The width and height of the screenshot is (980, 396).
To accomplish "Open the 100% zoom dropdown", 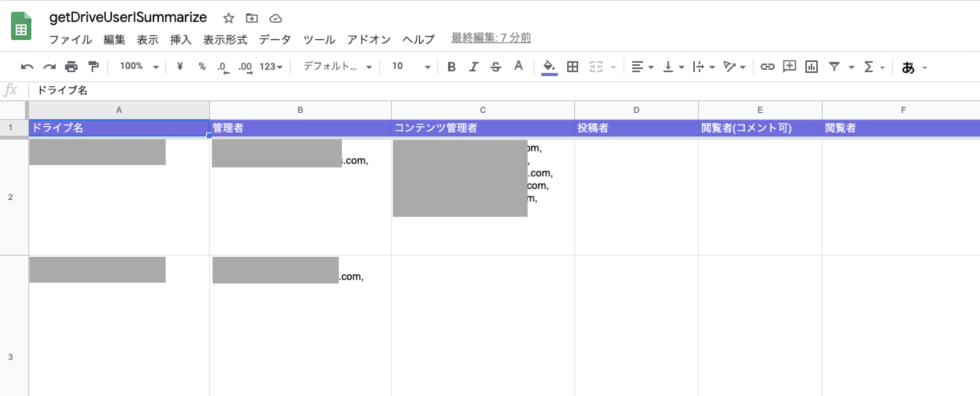I will 139,66.
